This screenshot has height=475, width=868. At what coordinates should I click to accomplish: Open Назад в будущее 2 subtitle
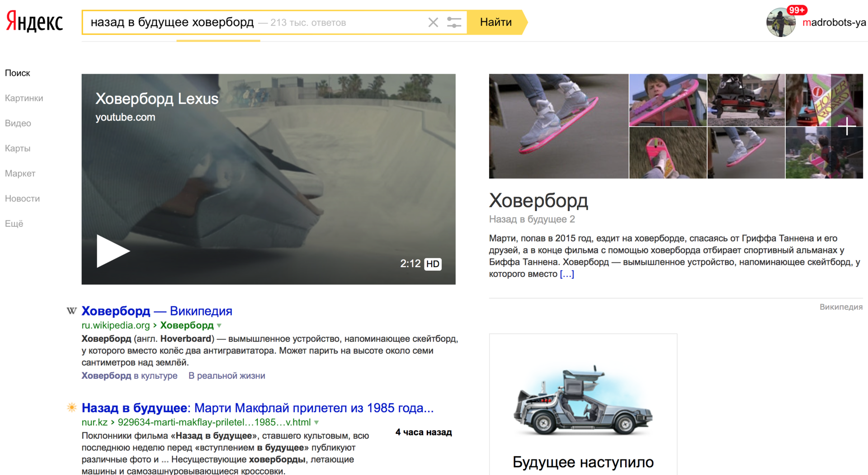click(532, 219)
